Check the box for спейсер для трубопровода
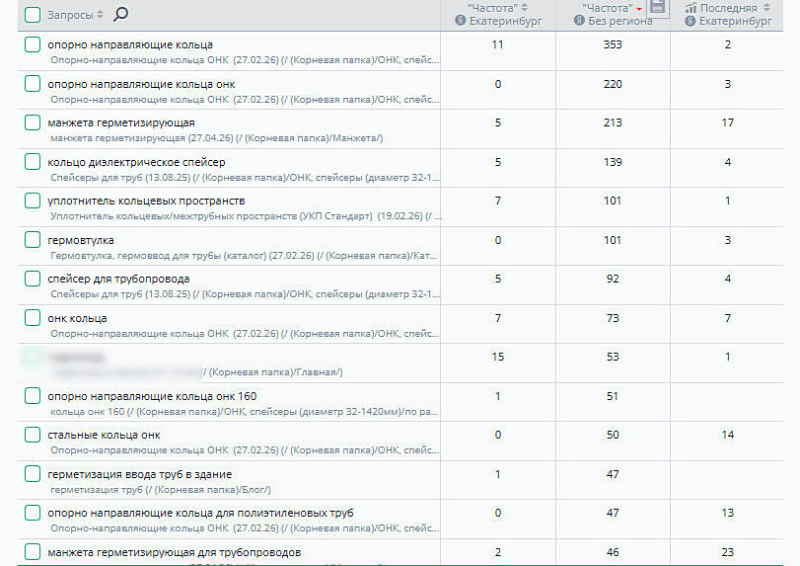The image size is (800, 566). 33,279
